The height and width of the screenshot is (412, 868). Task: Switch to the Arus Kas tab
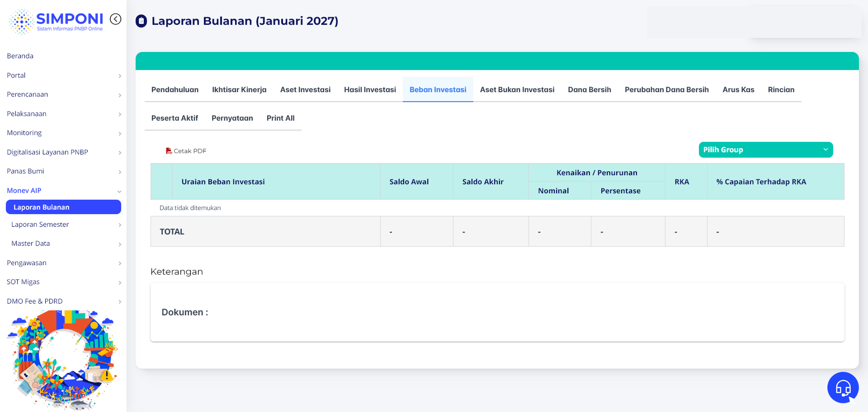pyautogui.click(x=738, y=89)
